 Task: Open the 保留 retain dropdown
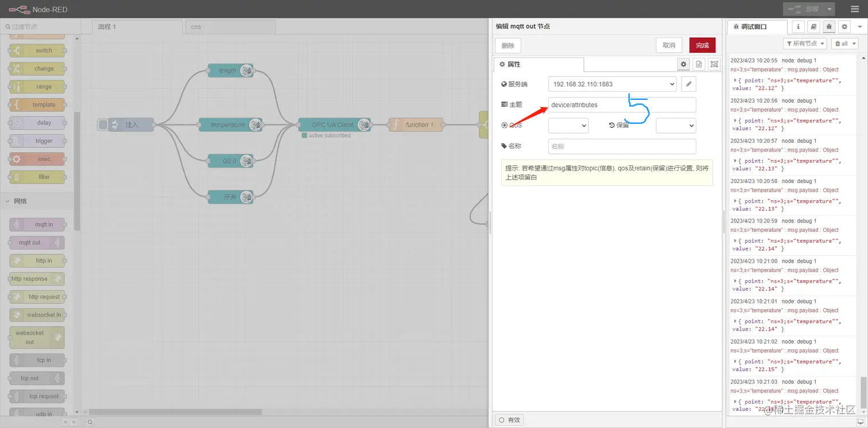676,125
